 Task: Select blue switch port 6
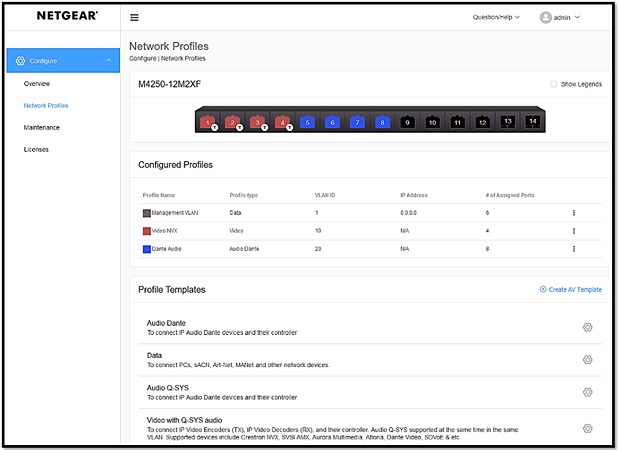[x=332, y=122]
